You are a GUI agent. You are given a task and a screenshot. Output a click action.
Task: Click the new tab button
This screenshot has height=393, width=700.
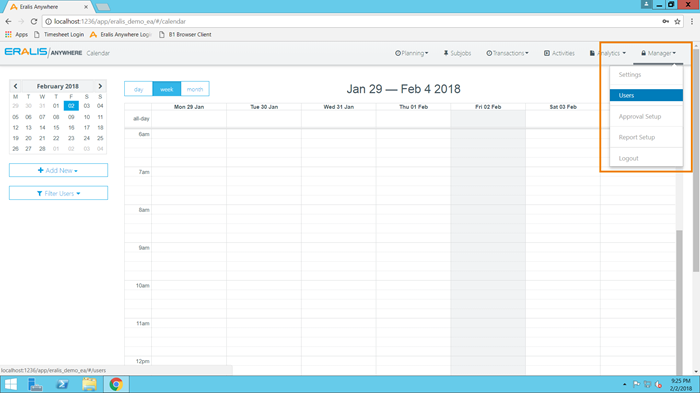pyautogui.click(x=103, y=7)
